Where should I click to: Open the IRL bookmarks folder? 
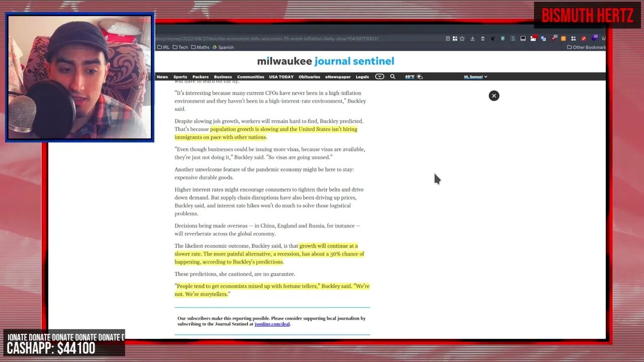163,47
